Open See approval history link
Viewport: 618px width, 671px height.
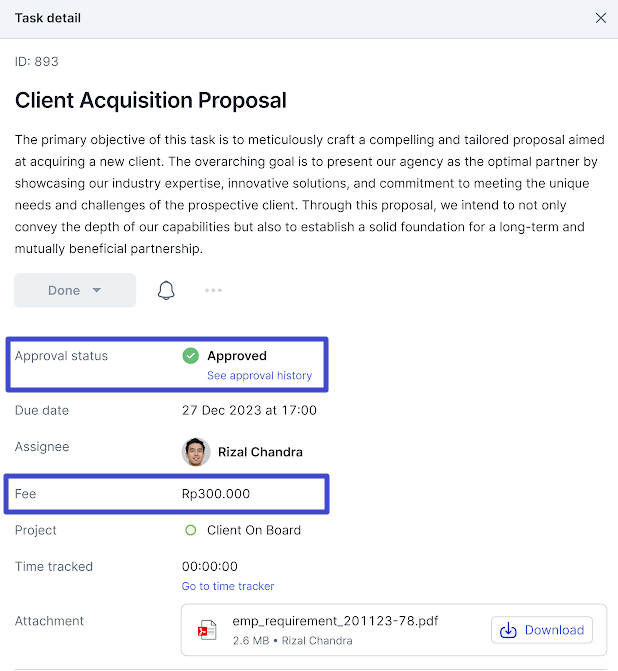tap(259, 375)
